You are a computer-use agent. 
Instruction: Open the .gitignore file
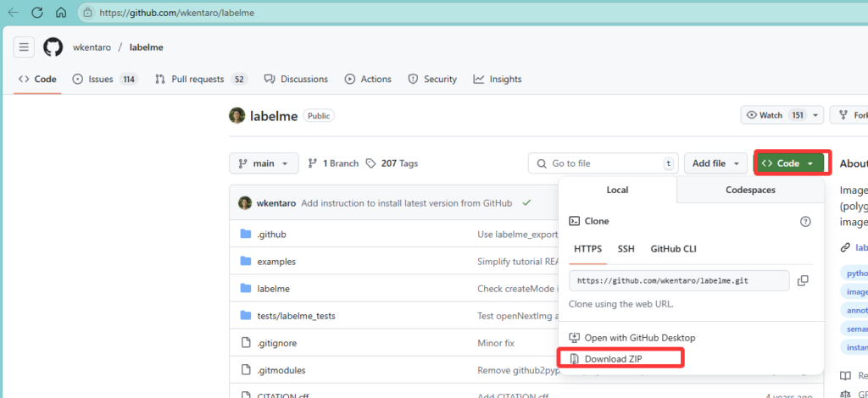tap(277, 343)
